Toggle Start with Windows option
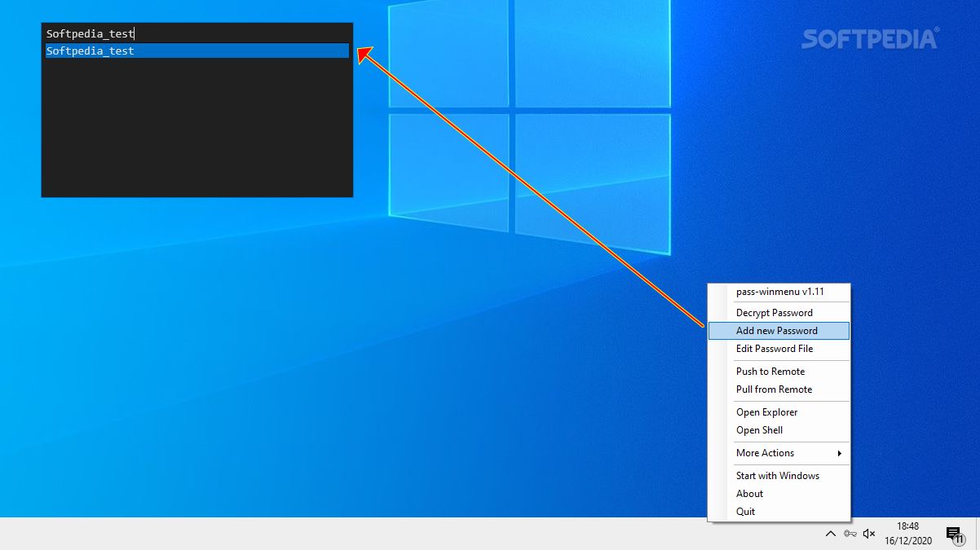The width and height of the screenshot is (980, 550). 779,476
